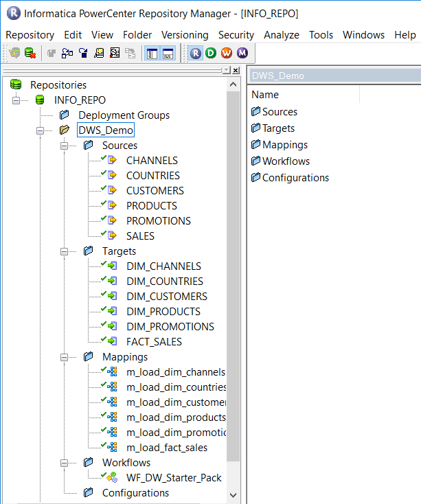Viewport: 421px width, 504px height.
Task: Select DIM_CUSTOMERS target in tree
Action: (167, 297)
